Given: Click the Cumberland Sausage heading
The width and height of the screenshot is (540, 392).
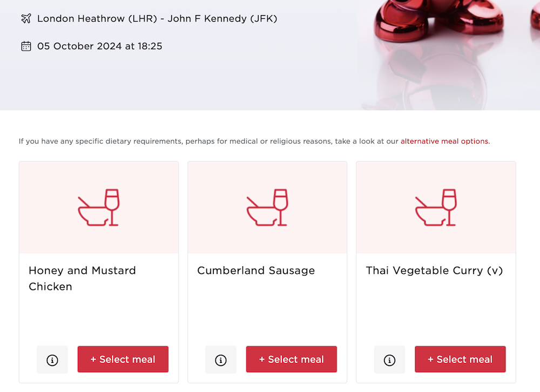Looking at the screenshot, I should tap(256, 271).
